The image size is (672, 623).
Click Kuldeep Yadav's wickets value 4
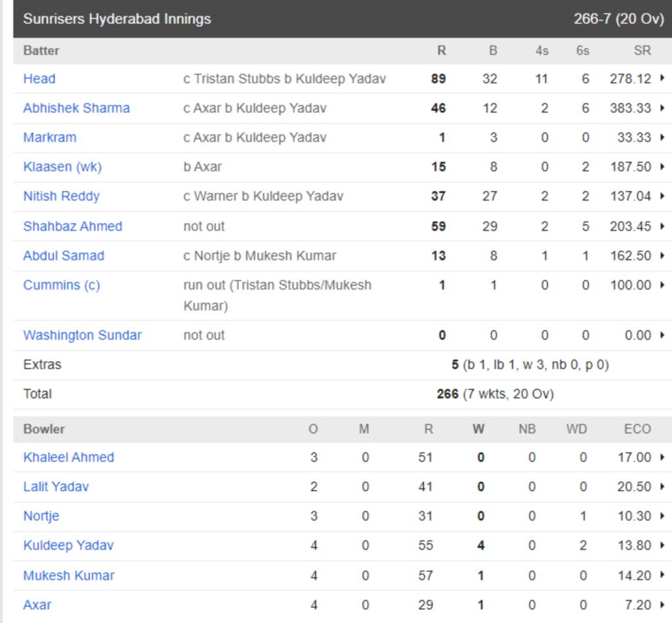[481, 546]
